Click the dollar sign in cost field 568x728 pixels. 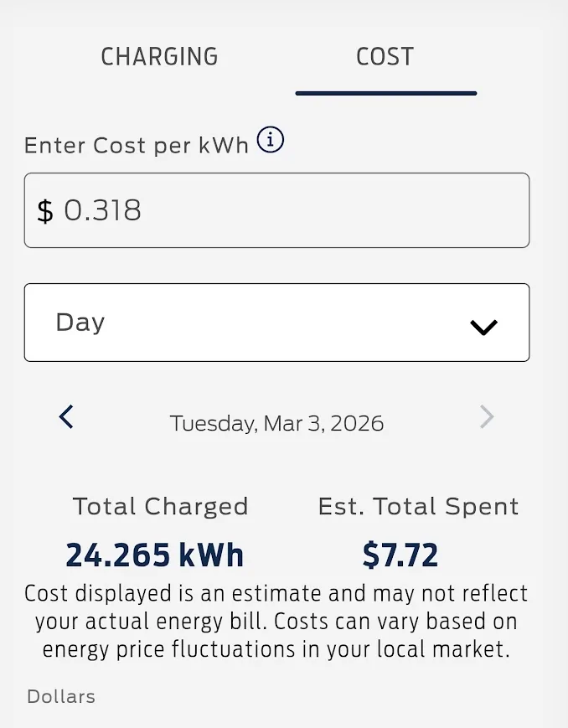click(45, 211)
